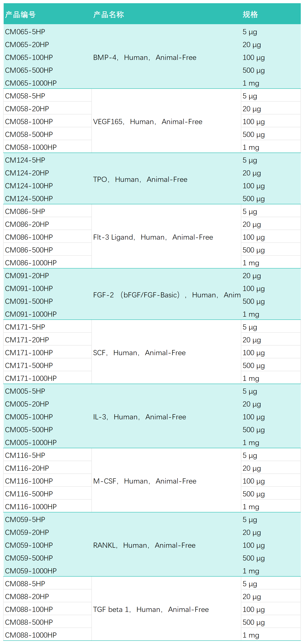Select product code CM065-5HP
This screenshot has height=644, width=304.
(x=25, y=32)
